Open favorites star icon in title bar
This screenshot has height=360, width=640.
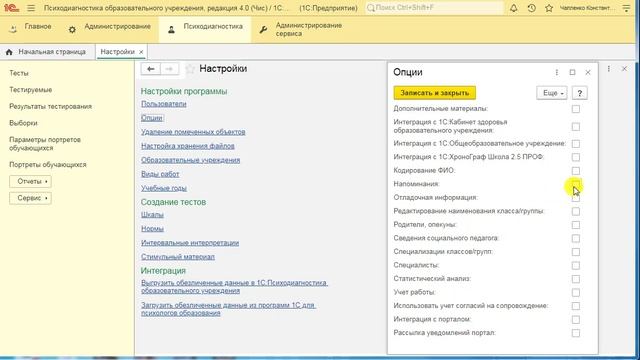[549, 8]
